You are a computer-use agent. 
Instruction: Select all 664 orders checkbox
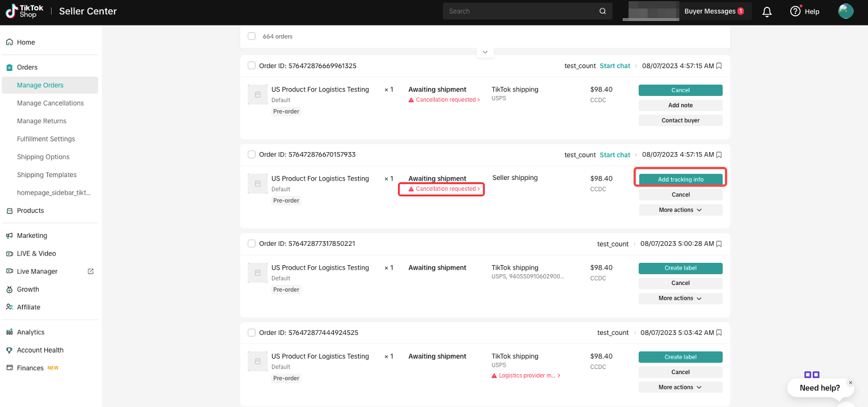[251, 36]
